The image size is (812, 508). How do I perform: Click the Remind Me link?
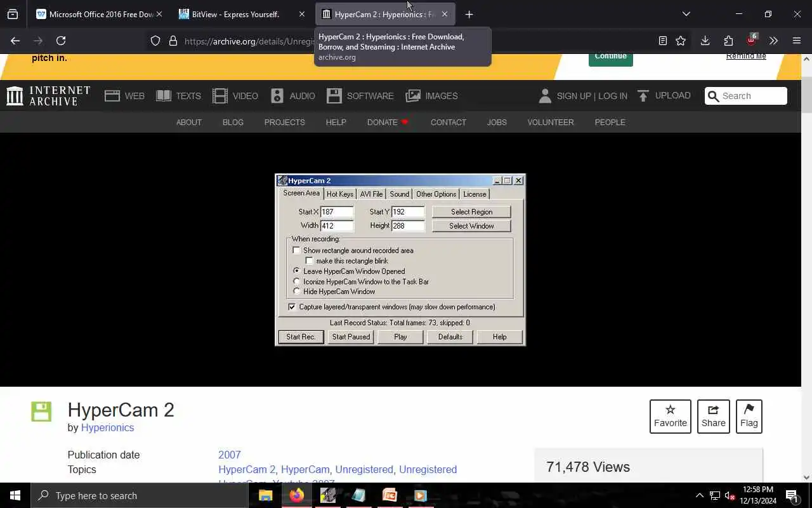pos(746,56)
